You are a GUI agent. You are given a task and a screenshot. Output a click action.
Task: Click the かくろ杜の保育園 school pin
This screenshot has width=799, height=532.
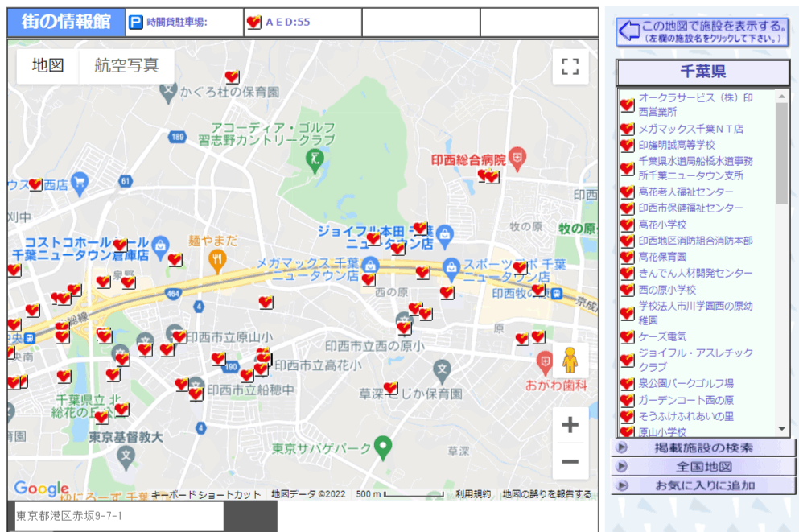pyautogui.click(x=168, y=93)
